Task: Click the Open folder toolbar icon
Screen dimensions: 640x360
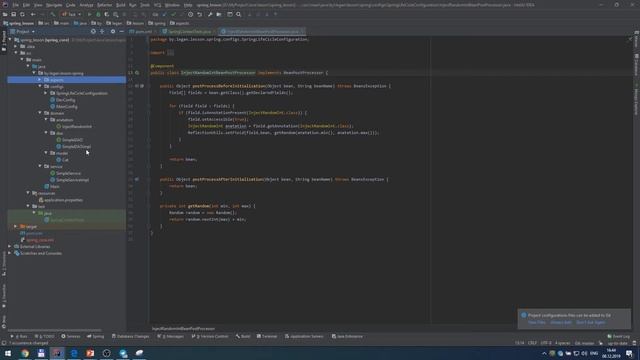Action: pyautogui.click(x=5, y=14)
